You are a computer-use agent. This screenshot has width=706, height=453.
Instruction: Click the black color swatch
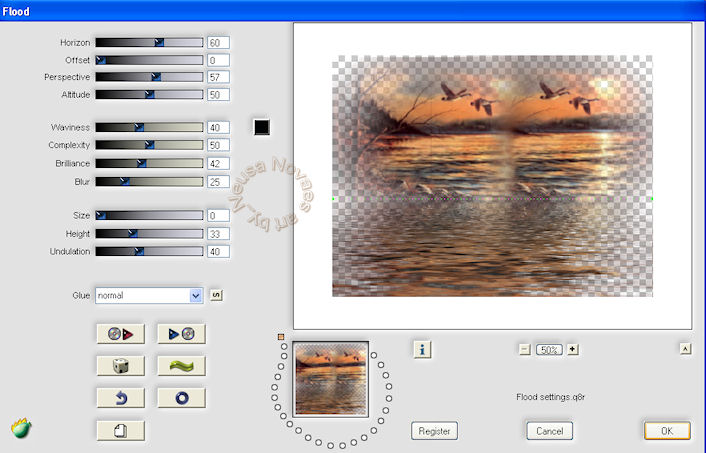pyautogui.click(x=262, y=127)
